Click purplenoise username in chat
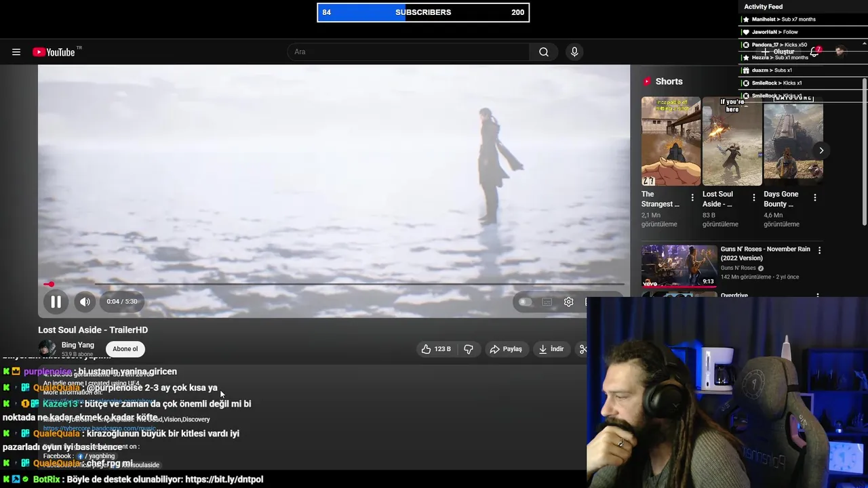This screenshot has height=488, width=868. [47, 371]
